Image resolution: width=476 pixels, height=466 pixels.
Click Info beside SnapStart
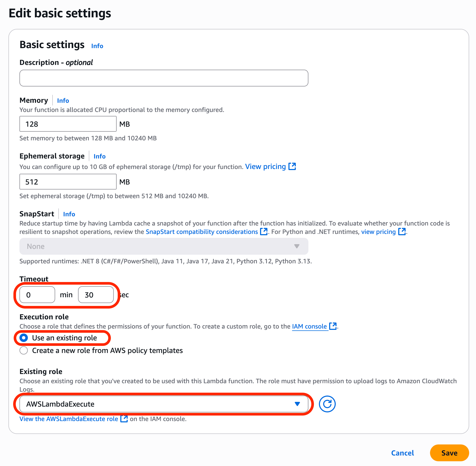click(69, 214)
